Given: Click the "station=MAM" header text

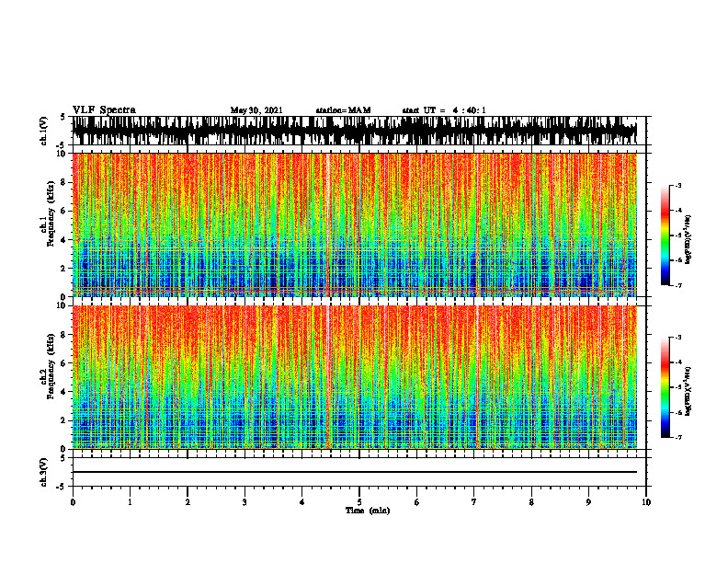Looking at the screenshot, I should pyautogui.click(x=343, y=110).
